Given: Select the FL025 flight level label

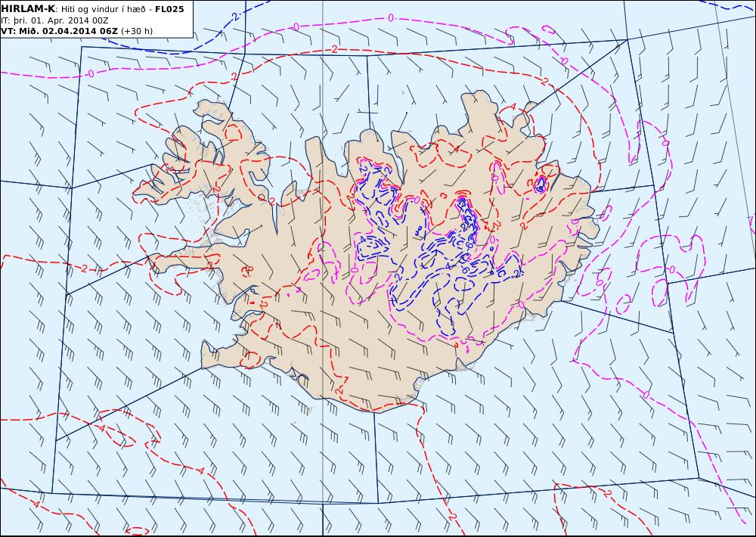Looking at the screenshot, I should coord(169,9).
